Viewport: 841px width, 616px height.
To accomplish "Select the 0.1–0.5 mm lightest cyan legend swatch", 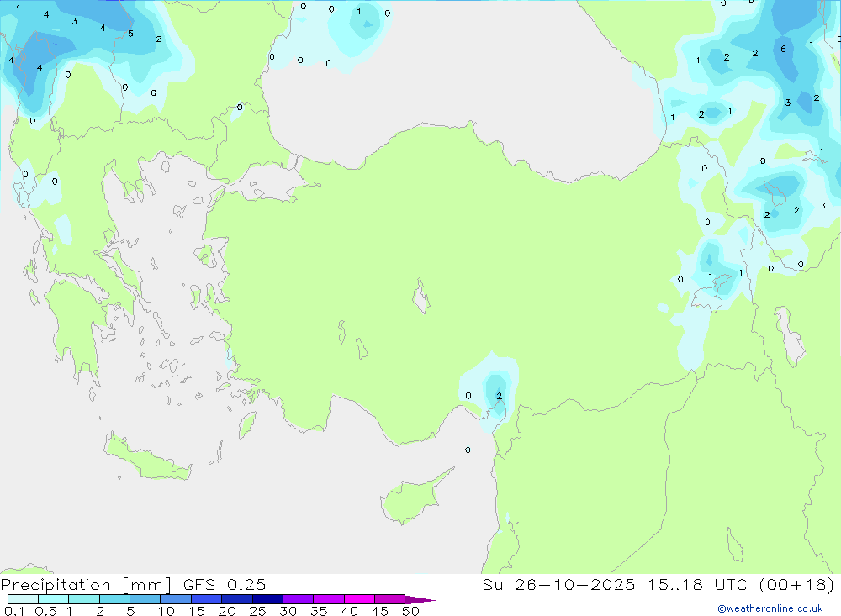I will tap(23, 599).
